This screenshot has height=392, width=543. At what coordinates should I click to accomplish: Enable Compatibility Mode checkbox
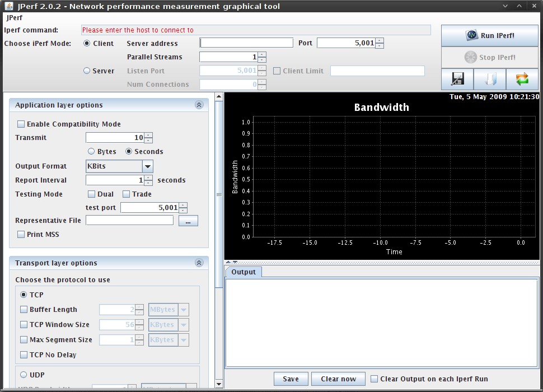[21, 124]
